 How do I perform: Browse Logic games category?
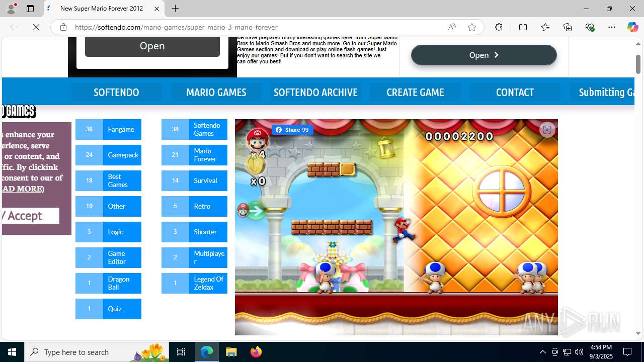click(108, 232)
